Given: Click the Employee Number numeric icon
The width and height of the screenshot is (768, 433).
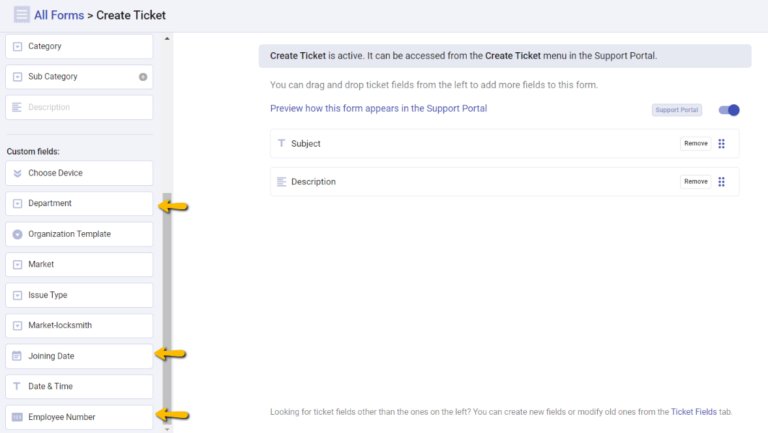Looking at the screenshot, I should point(17,417).
